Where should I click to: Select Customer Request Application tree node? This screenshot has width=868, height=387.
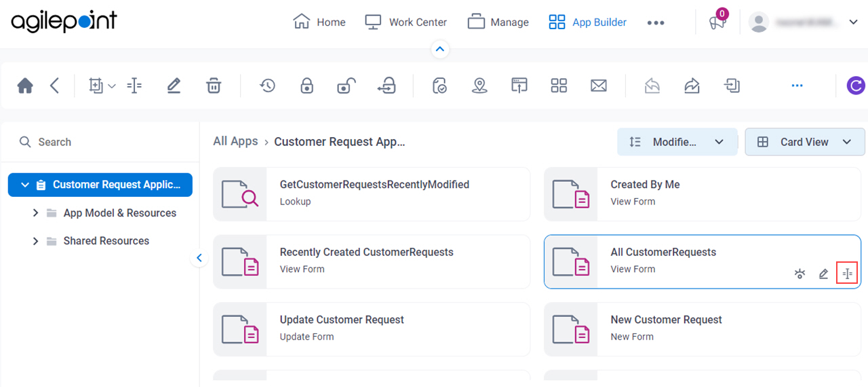[x=100, y=185]
